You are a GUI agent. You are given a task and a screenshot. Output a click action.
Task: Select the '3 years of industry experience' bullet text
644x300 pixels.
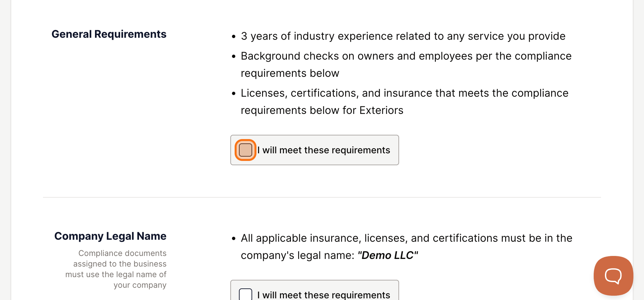pyautogui.click(x=403, y=36)
